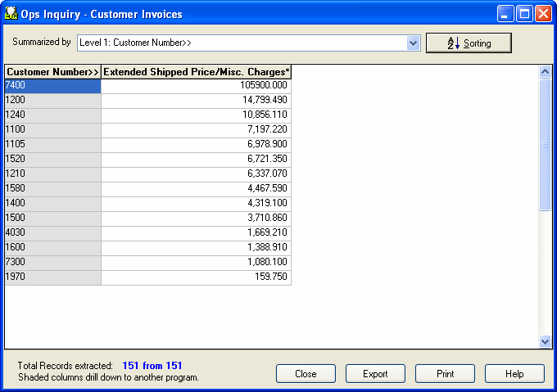
Task: Open the Summarized by dropdown arrow
Action: pyautogui.click(x=413, y=43)
